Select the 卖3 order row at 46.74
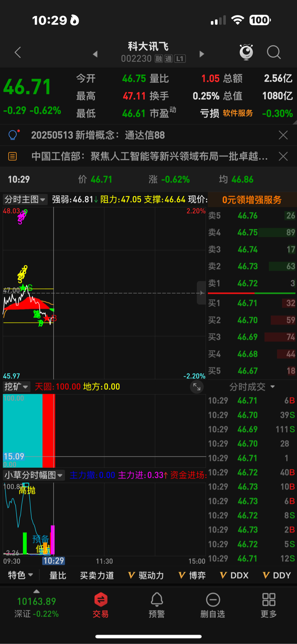This screenshot has width=297, height=644. click(252, 249)
